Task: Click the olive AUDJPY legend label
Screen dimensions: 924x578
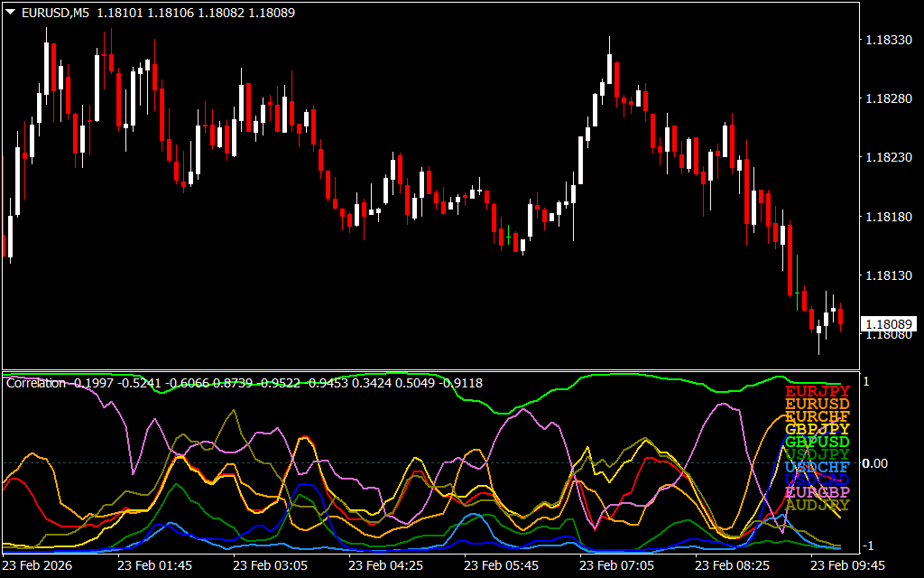Action: point(818,505)
